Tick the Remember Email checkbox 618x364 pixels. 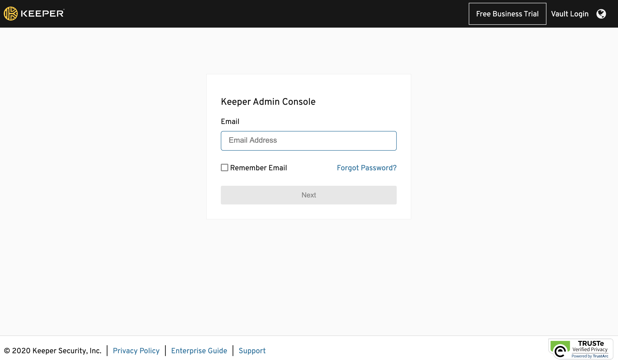click(x=224, y=167)
